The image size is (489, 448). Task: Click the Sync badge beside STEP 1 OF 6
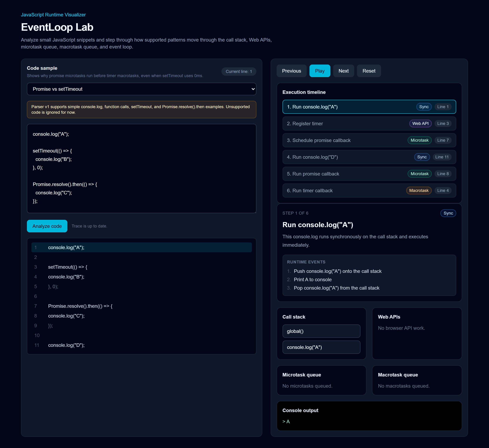click(448, 213)
